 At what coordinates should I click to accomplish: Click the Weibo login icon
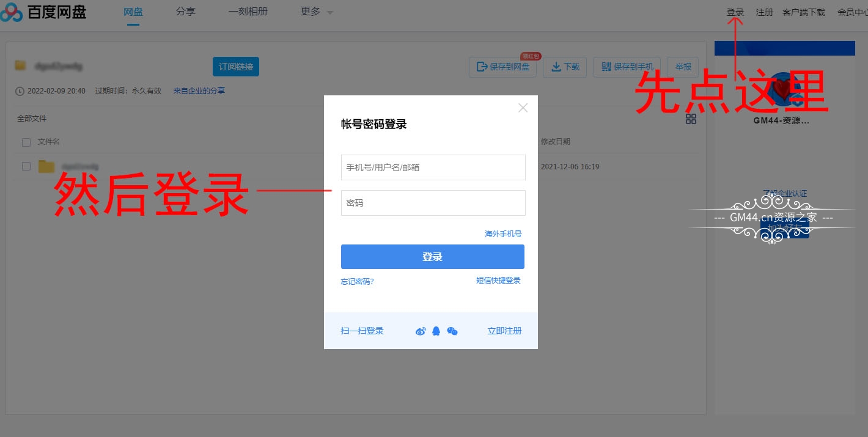click(421, 331)
